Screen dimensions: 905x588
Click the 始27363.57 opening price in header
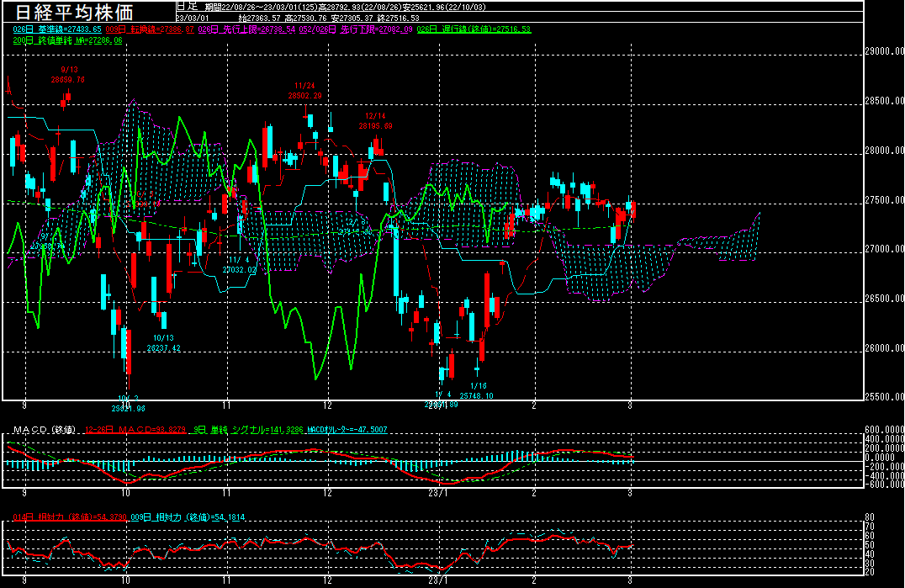pos(259,18)
